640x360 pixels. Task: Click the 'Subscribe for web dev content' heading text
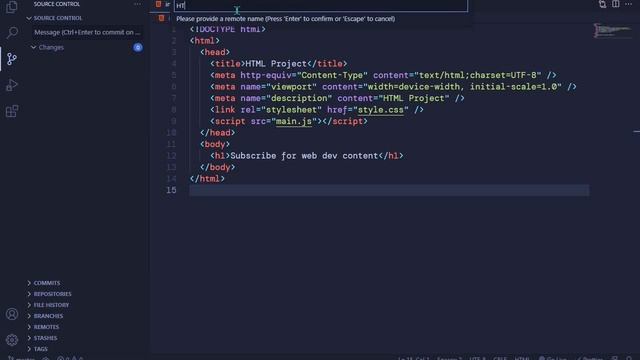pyautogui.click(x=304, y=156)
